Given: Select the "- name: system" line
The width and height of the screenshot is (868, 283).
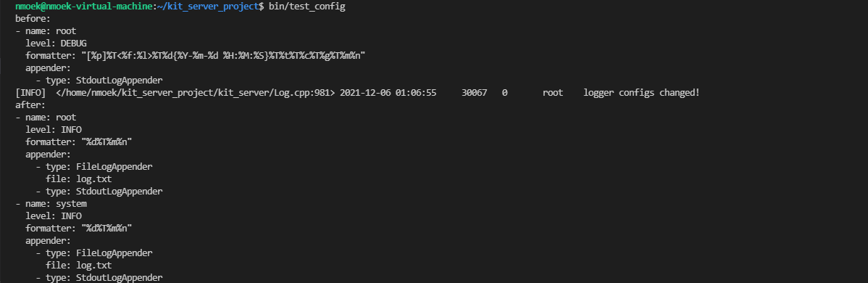Looking at the screenshot, I should coord(51,204).
